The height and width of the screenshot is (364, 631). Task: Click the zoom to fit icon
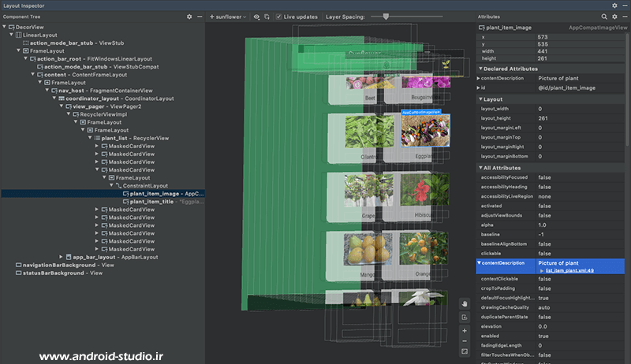click(465, 351)
